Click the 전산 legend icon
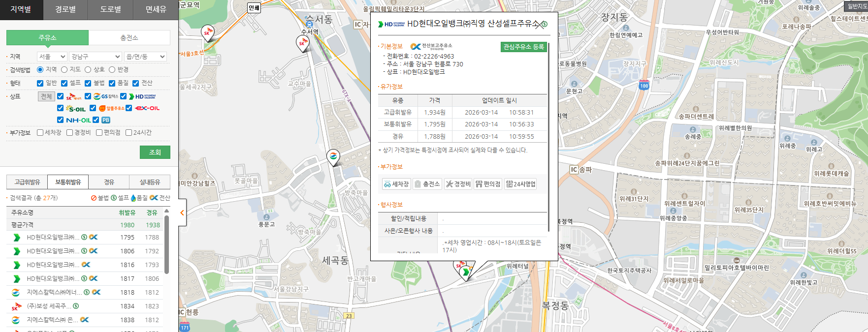Image resolution: width=868 pixels, height=332 pixels. click(154, 198)
